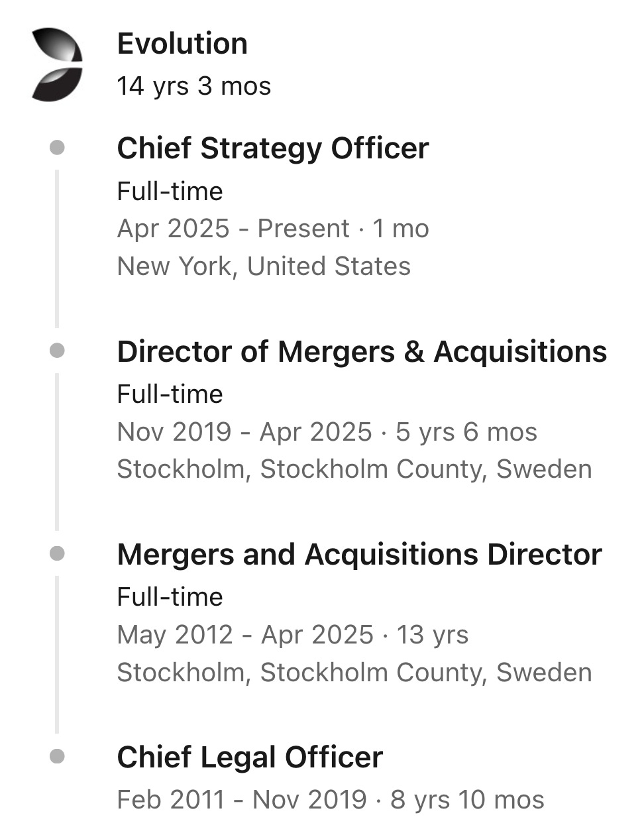Screen dimensions: 644x839
Task: Click the Chief Legal Officer timeline bullet
Action: [57, 755]
